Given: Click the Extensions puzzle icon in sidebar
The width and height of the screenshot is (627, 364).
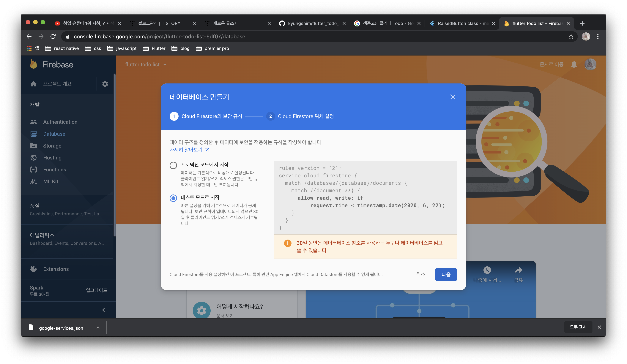Looking at the screenshot, I should (x=34, y=269).
